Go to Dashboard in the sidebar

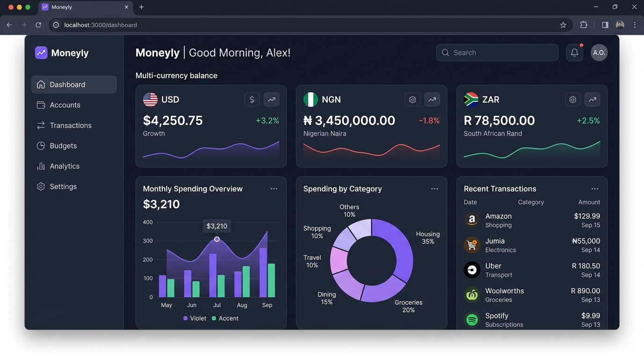pos(74,85)
